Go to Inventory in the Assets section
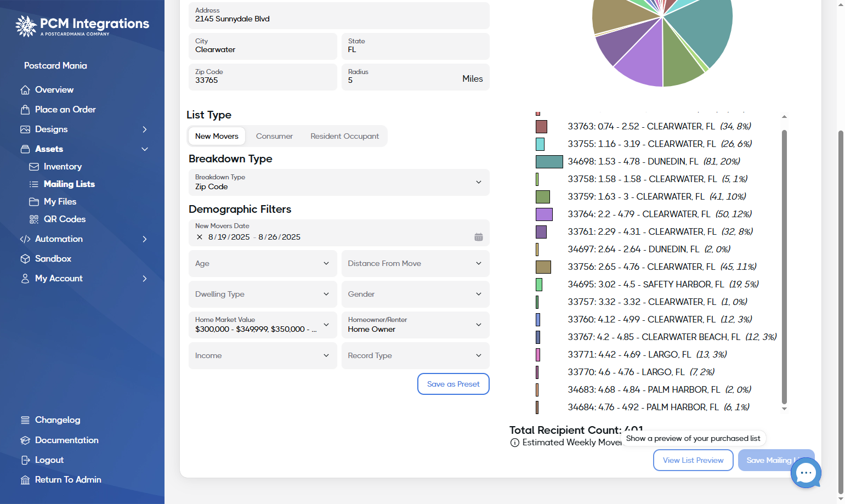 (63, 166)
